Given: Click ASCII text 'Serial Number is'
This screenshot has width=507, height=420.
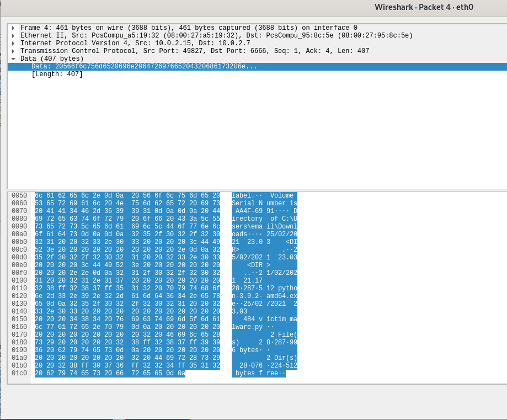Looking at the screenshot, I should click(264, 204).
